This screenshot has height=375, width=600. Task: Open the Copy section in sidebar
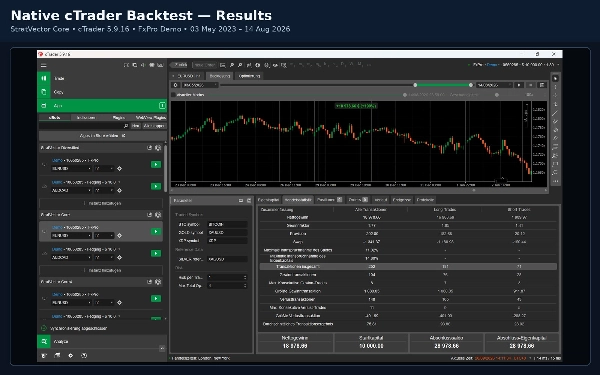102,92
